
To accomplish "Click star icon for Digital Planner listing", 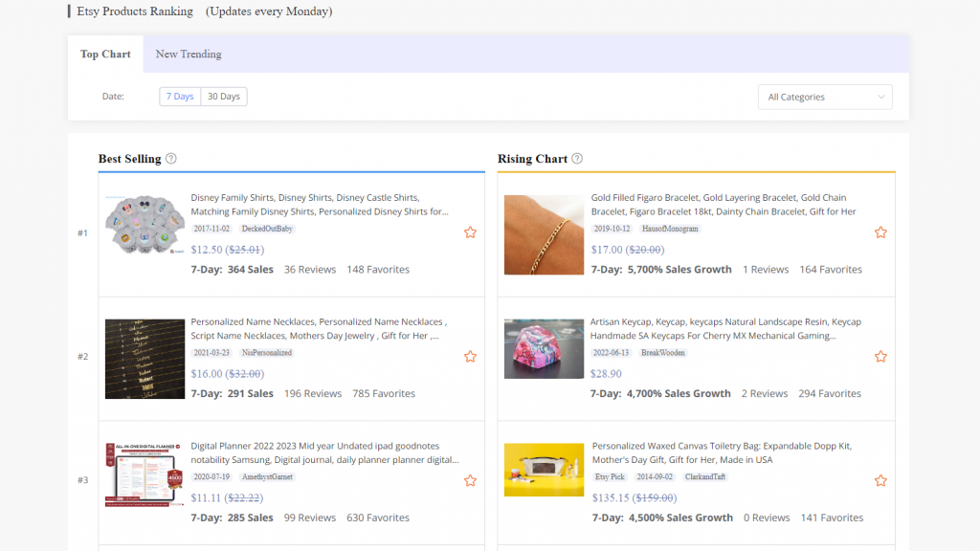I will (470, 481).
